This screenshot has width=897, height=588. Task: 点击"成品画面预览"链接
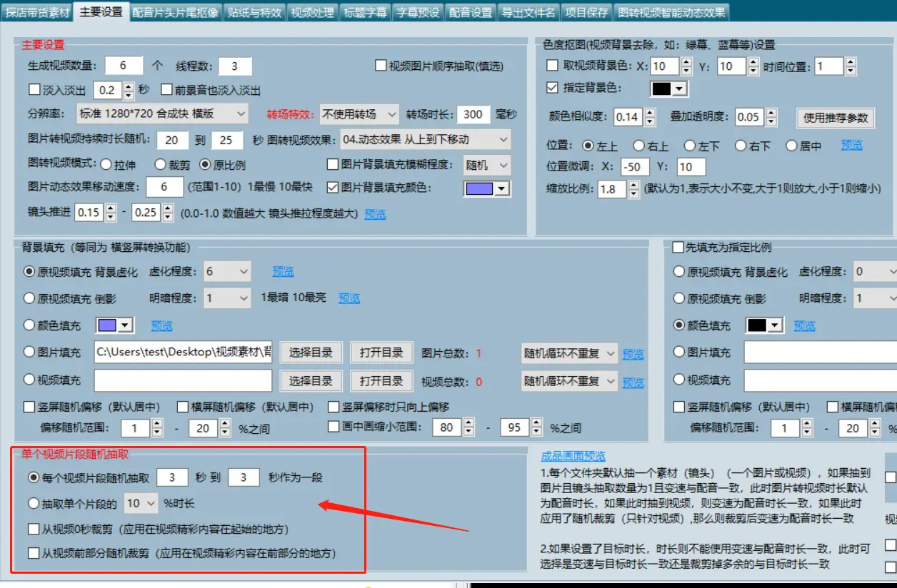573,455
